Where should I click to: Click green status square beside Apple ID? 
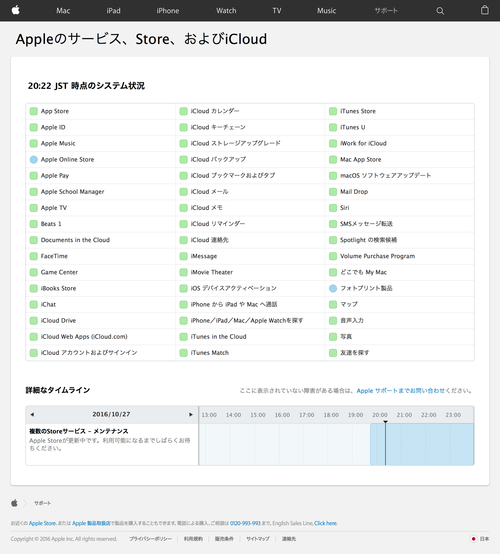coord(34,127)
